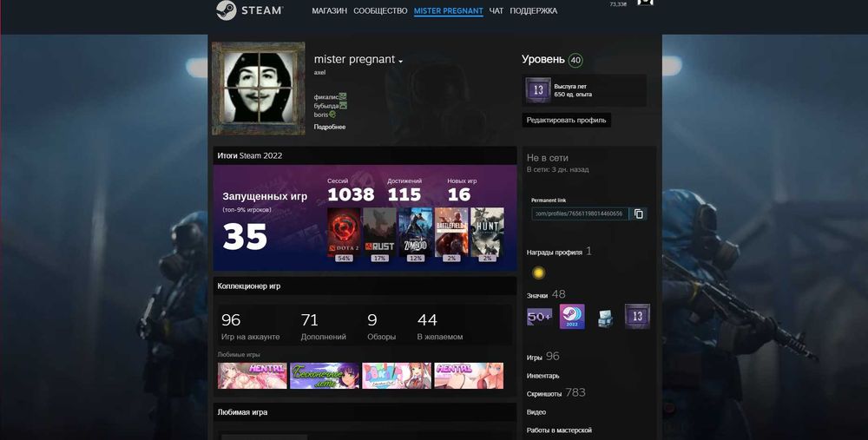868x440 pixels.
Task: Open the ПОДДЕРЖКА support page
Action: pos(534,11)
